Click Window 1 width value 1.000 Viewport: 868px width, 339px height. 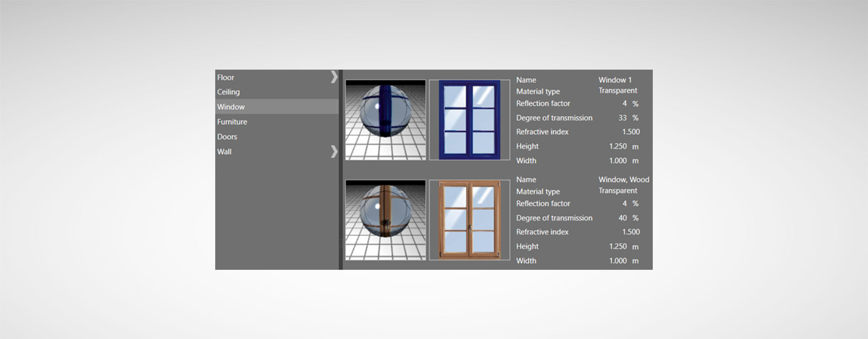618,160
